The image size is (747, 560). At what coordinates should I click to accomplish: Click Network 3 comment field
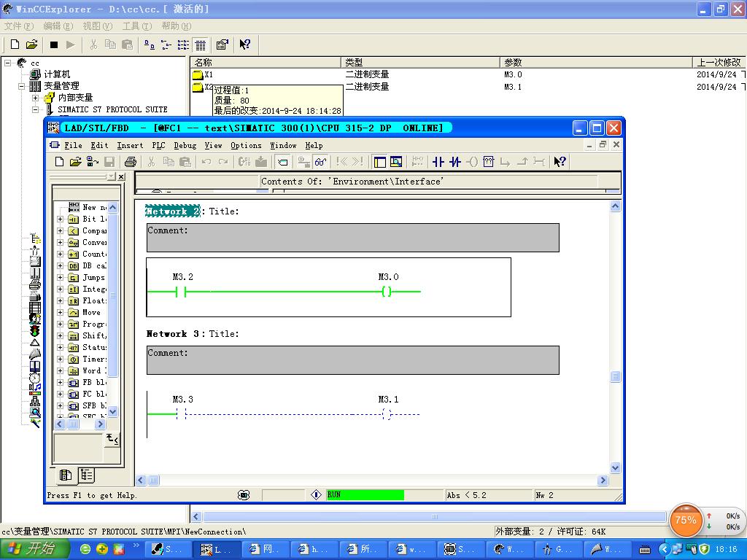click(x=352, y=360)
